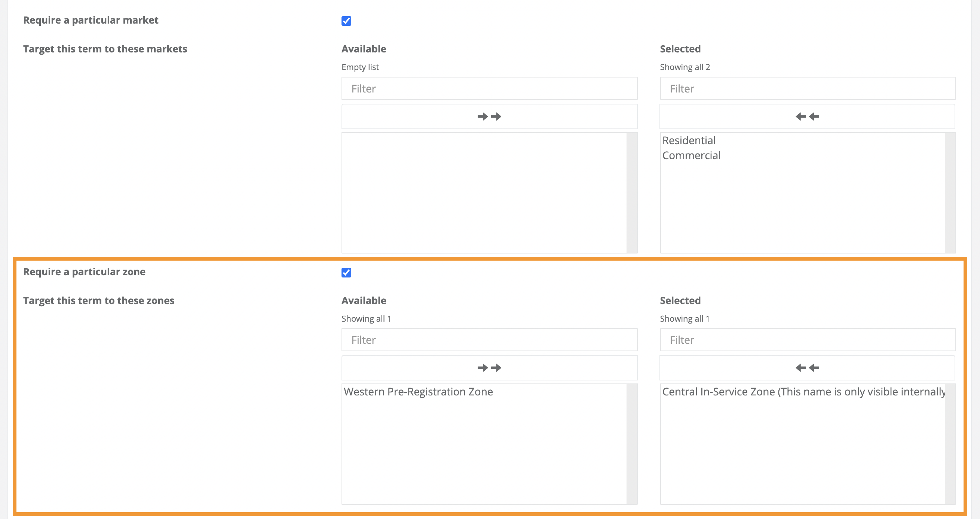Focus the Selected zones Filter field
Viewport: 980px width, 519px height.
coord(807,340)
